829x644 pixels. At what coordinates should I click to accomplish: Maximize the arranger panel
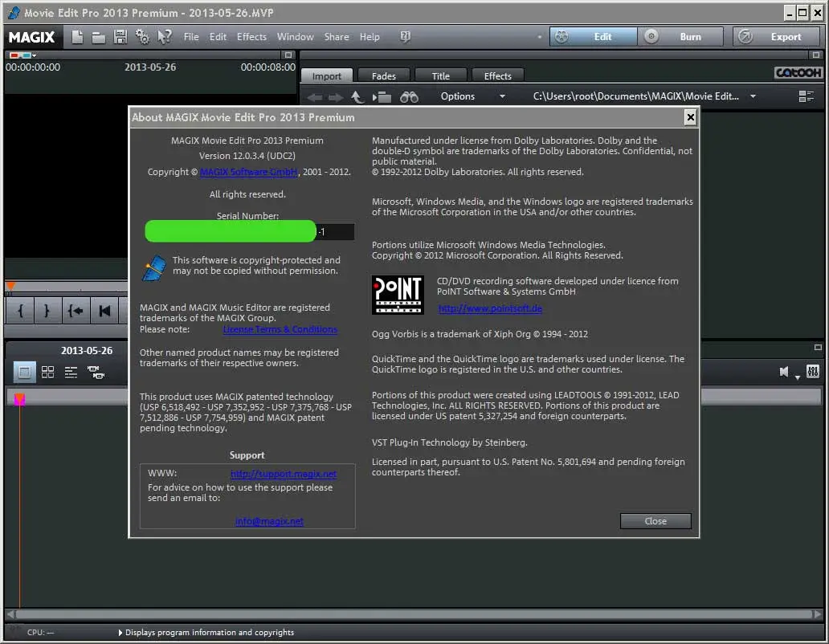coord(818,348)
